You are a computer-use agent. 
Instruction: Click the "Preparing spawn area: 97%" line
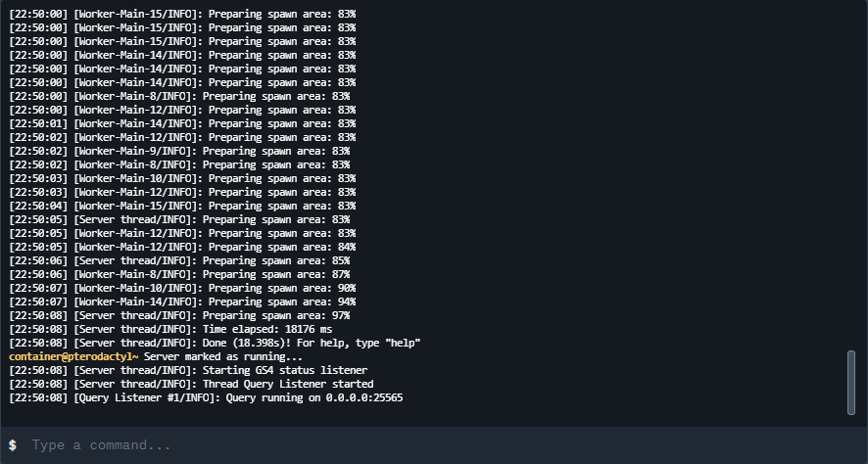pyautogui.click(x=179, y=315)
